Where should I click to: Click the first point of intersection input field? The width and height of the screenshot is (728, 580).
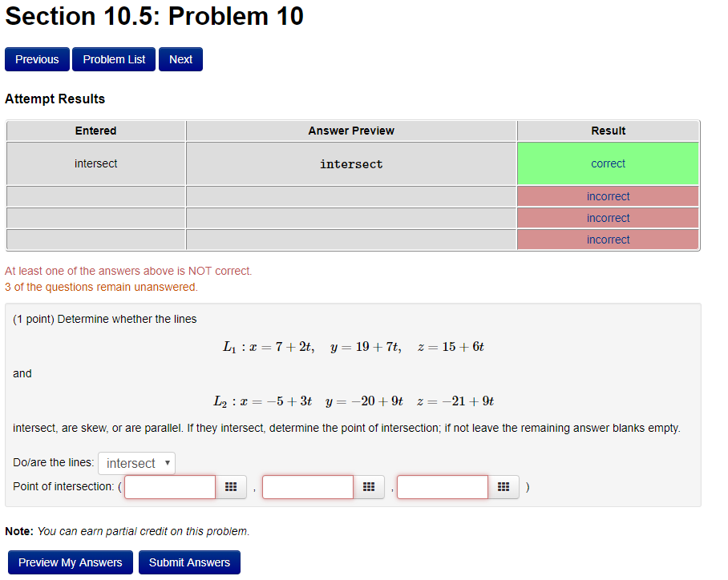pyautogui.click(x=169, y=486)
